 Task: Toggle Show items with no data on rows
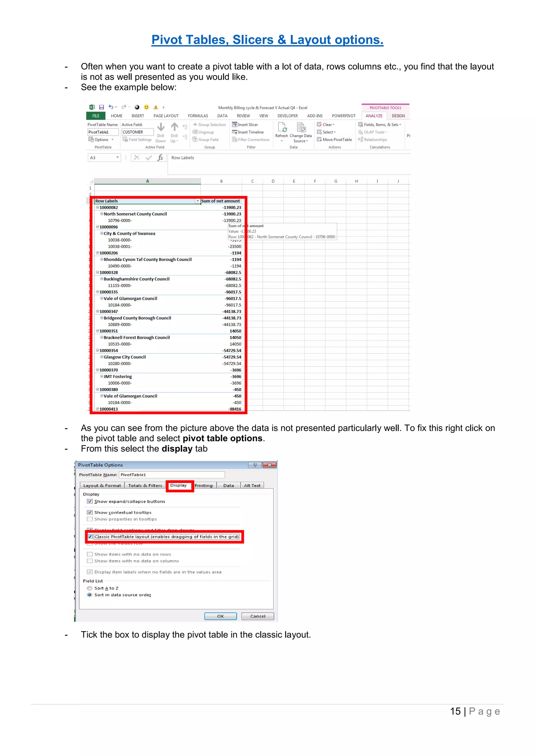click(90, 554)
